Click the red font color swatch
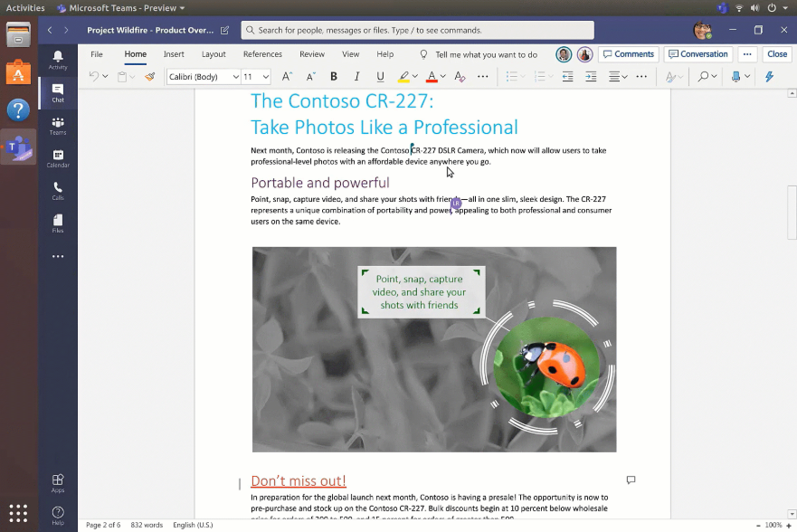Screen dimensions: 797x532 [x=432, y=77]
